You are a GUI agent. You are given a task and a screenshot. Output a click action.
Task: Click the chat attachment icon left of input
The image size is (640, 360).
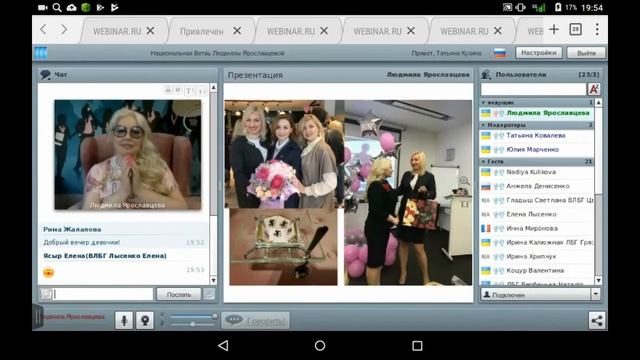point(46,294)
